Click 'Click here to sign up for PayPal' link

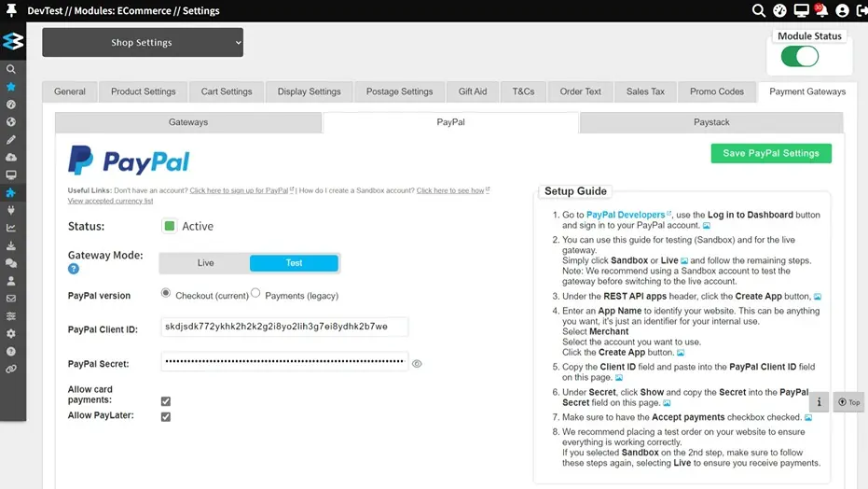pos(239,190)
